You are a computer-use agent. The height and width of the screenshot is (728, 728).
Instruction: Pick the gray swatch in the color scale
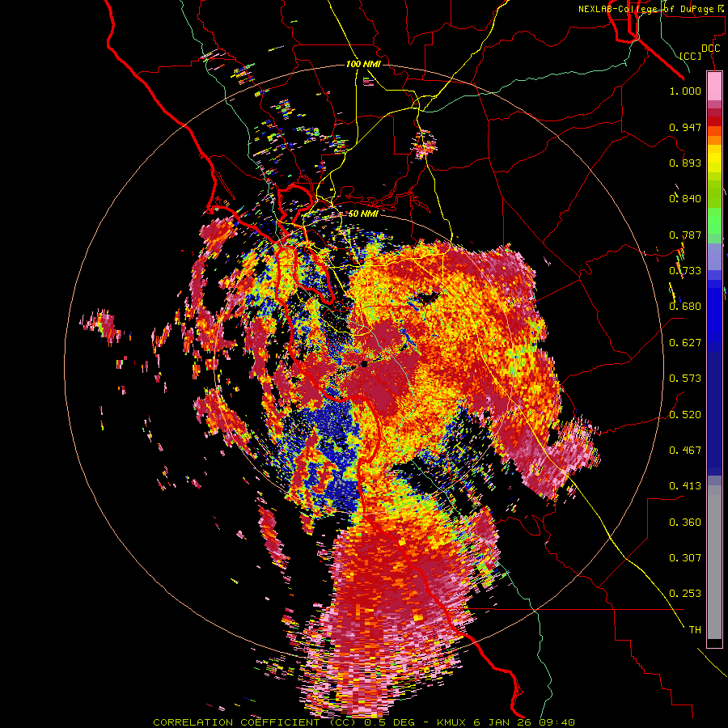click(714, 562)
